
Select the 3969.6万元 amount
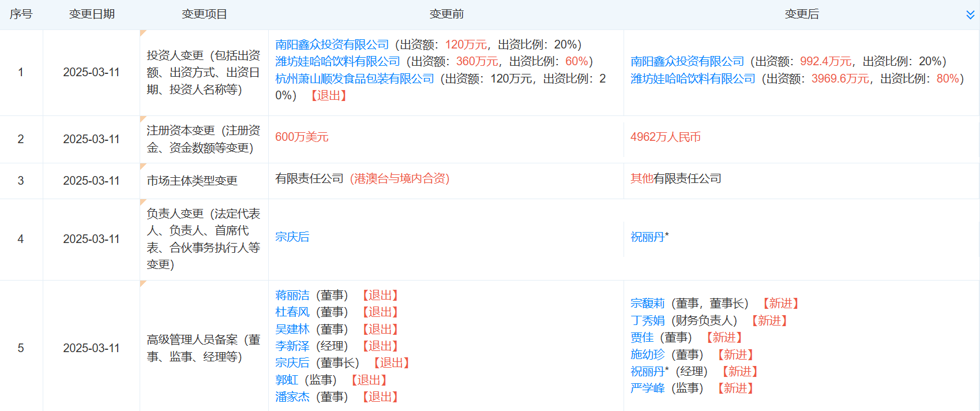point(840,79)
